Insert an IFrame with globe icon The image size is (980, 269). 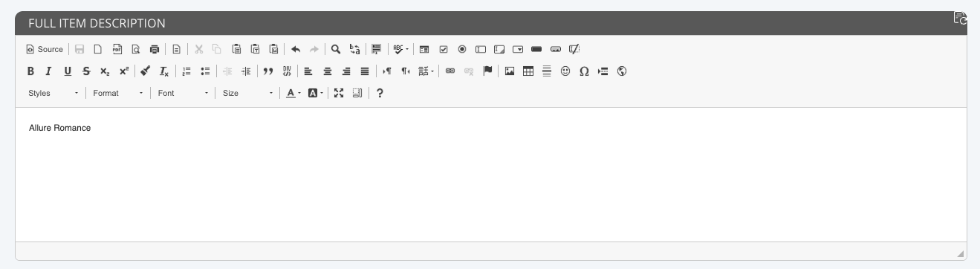(622, 71)
